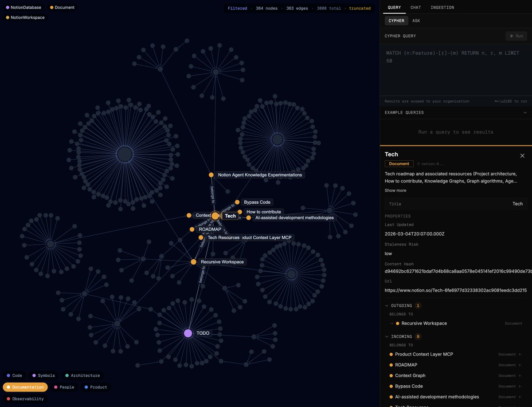
Task: Click the 'truncated' status label
Action: (x=360, y=8)
